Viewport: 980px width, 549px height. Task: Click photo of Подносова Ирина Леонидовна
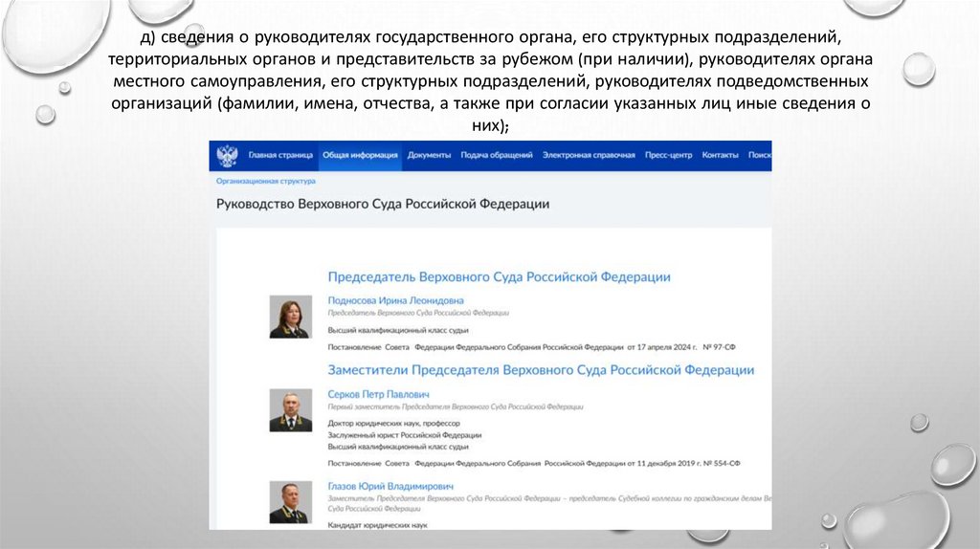[291, 317]
